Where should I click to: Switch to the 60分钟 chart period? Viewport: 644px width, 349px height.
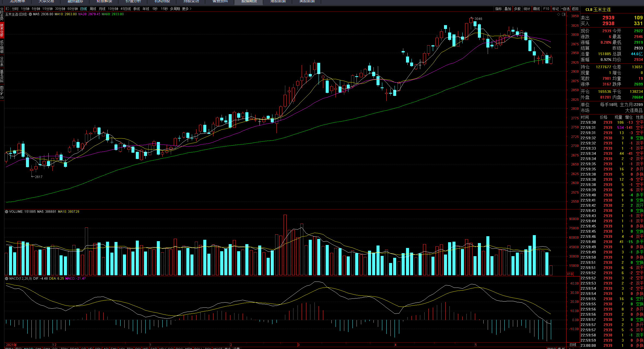pyautogui.click(x=73, y=9)
